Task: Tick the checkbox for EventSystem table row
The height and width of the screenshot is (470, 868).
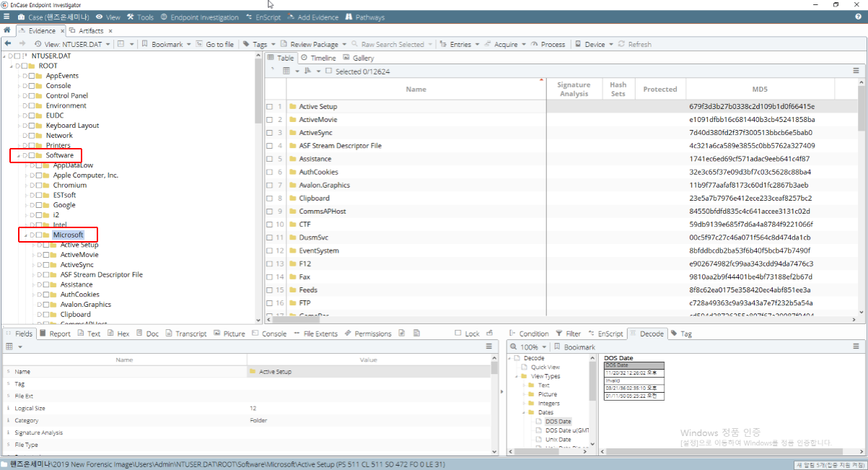Action: 270,251
